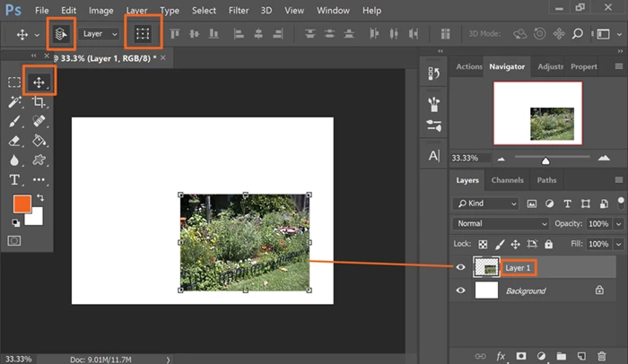Expand the Opacity value dropdown
Screen dimensions: 628x364
pyautogui.click(x=619, y=224)
